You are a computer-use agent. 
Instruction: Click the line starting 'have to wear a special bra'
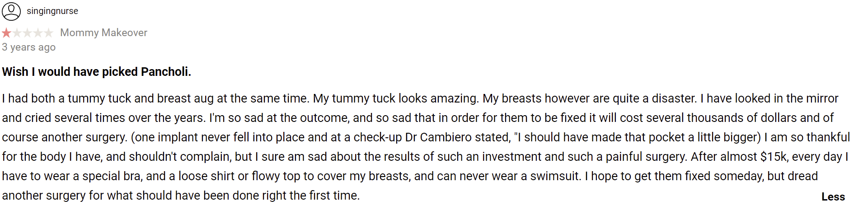pos(410,176)
